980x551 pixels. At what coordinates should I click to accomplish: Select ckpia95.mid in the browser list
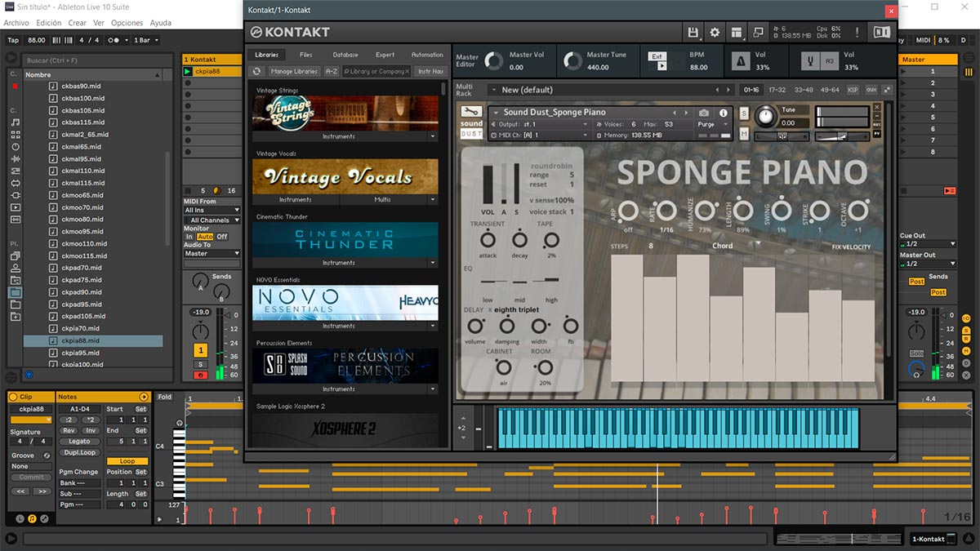(x=80, y=353)
